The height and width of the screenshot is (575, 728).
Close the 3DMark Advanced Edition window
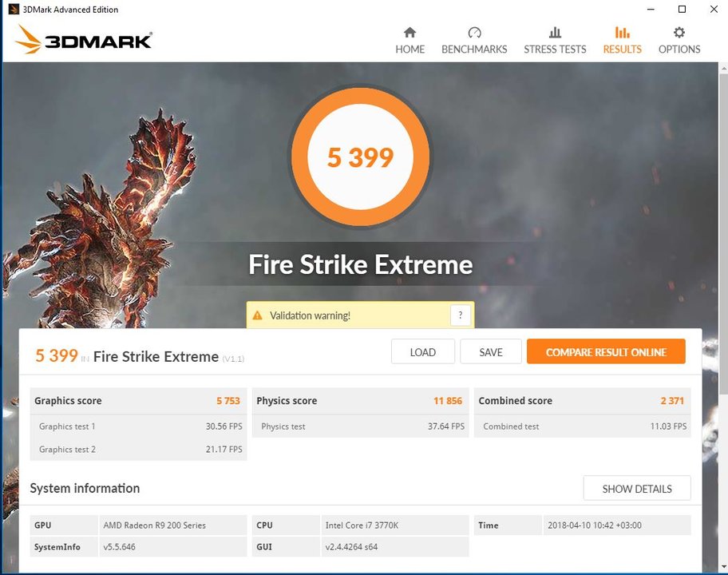[714, 10]
